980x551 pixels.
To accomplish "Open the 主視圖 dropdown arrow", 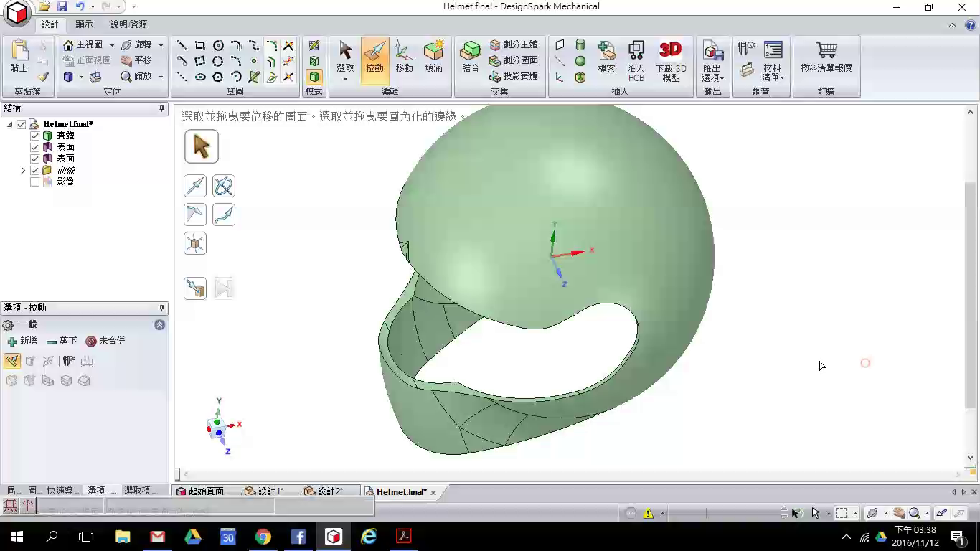I will coord(112,45).
